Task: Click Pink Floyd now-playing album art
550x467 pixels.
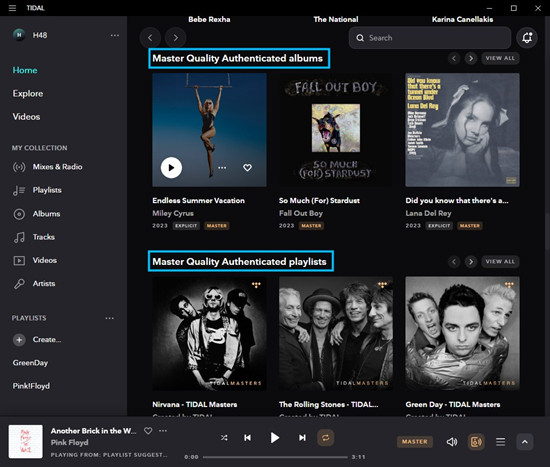Action: (x=26, y=441)
